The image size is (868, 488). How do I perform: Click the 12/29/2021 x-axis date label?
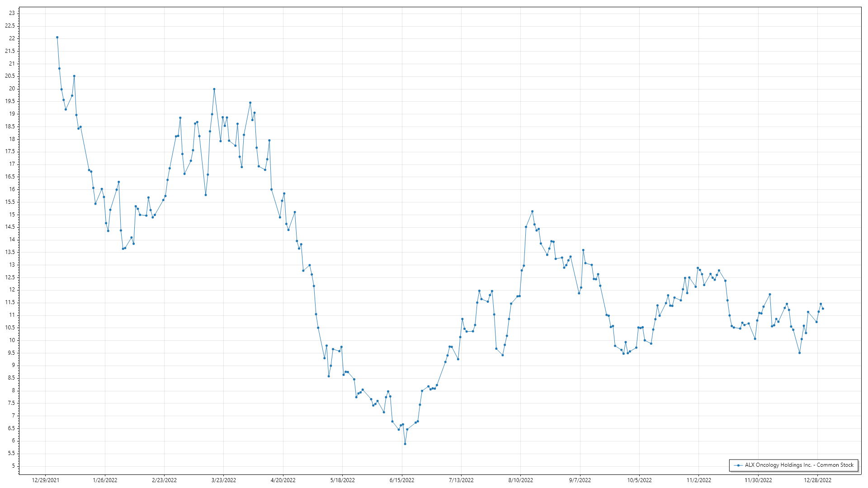pos(46,480)
